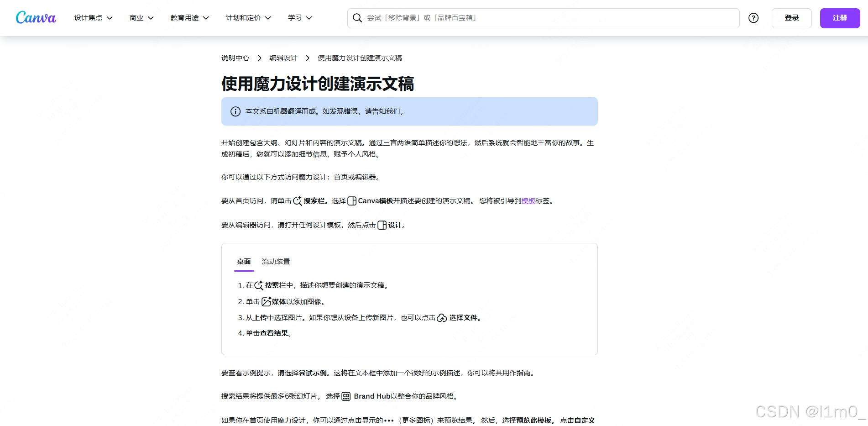
Task: Click Canva template icon before Canva模板
Action: [x=352, y=201]
